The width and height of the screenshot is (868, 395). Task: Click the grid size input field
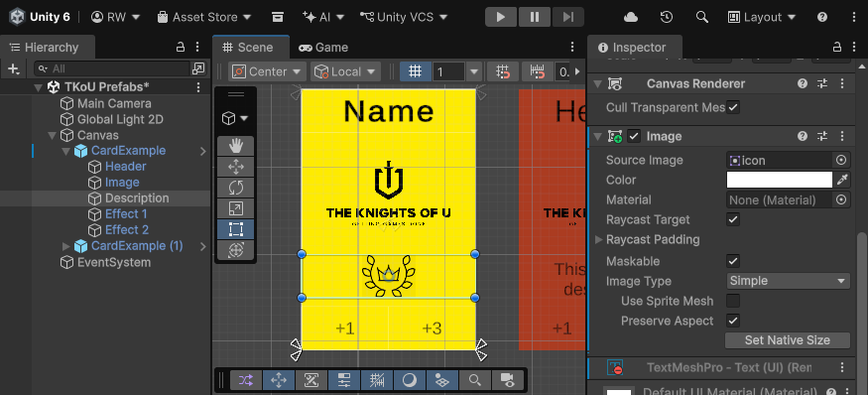pyautogui.click(x=449, y=71)
